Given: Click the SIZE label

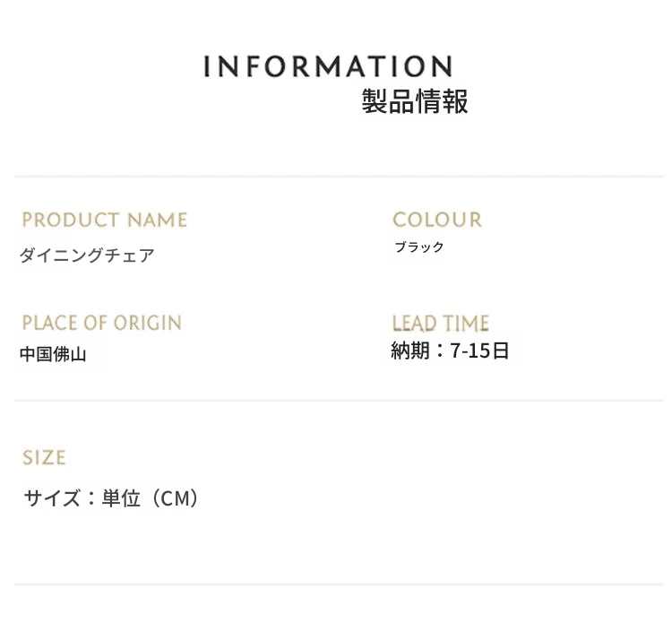Looking at the screenshot, I should pos(44,457).
